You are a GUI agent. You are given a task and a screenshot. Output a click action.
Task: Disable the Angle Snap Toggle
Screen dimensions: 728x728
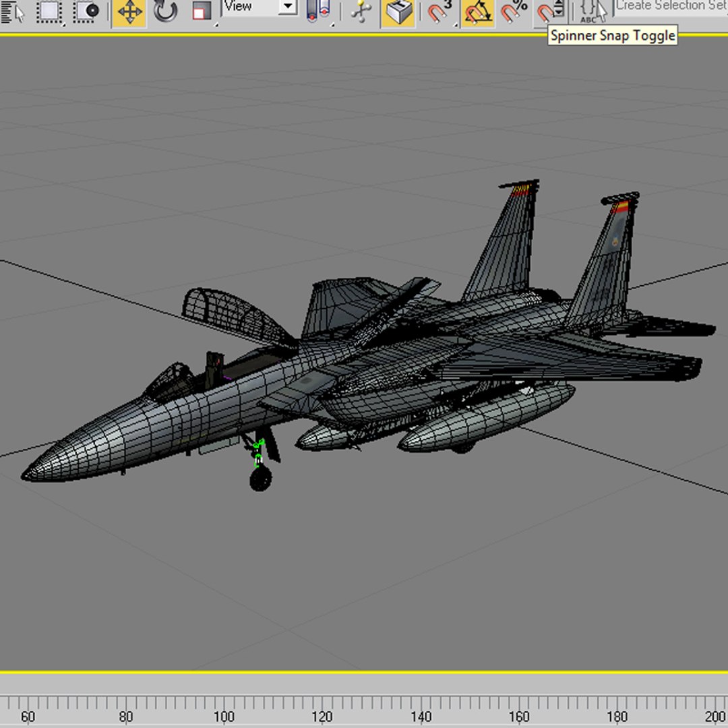click(478, 13)
